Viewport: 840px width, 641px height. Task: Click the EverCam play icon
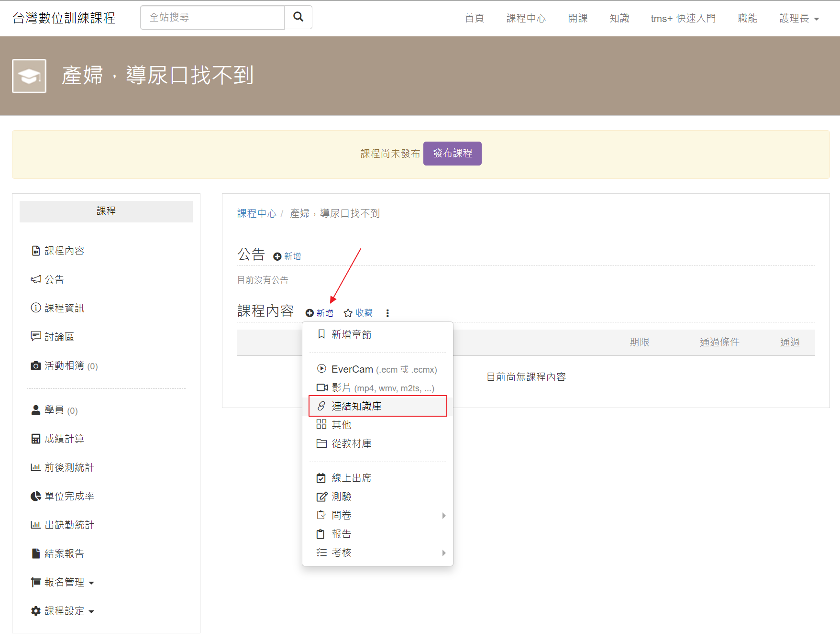[x=321, y=369]
